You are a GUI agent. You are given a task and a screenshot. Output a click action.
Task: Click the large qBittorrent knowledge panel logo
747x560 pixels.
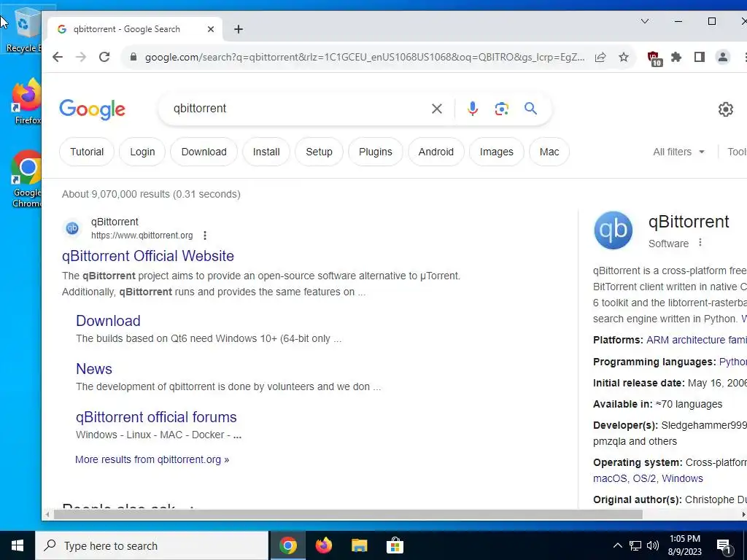point(613,230)
